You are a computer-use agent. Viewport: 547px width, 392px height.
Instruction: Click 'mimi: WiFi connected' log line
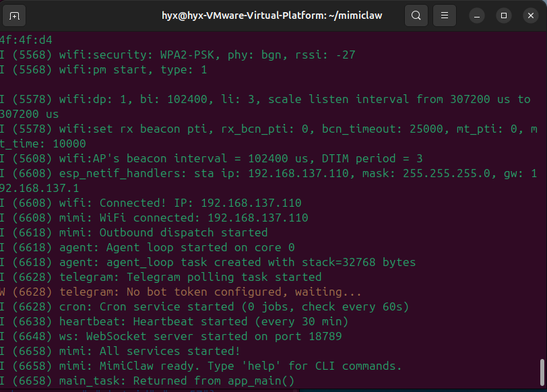pyautogui.click(x=154, y=218)
